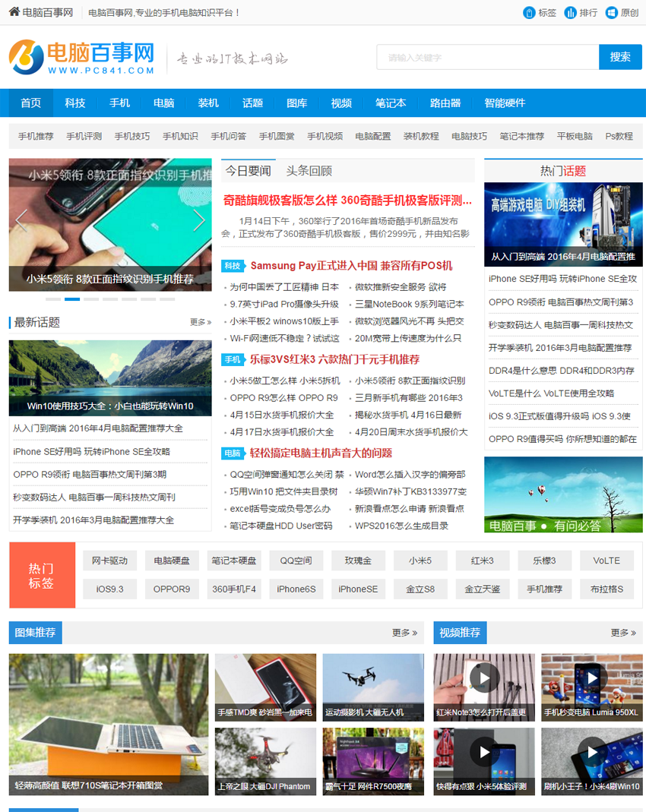Switch to the 今日要闻 tab
This screenshot has height=812, width=646.
point(249,171)
